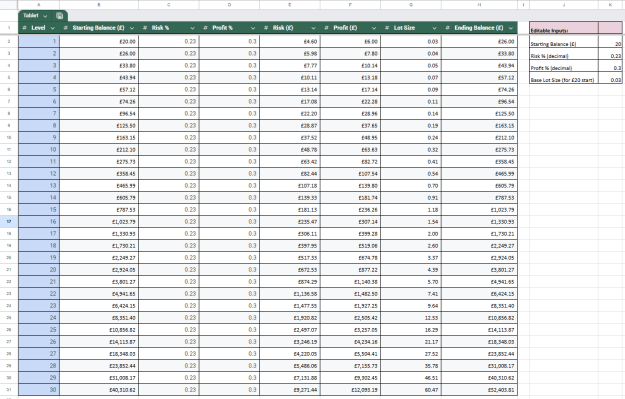The height and width of the screenshot is (399, 625).
Task: Select Level cell with value 30
Action: tap(39, 389)
